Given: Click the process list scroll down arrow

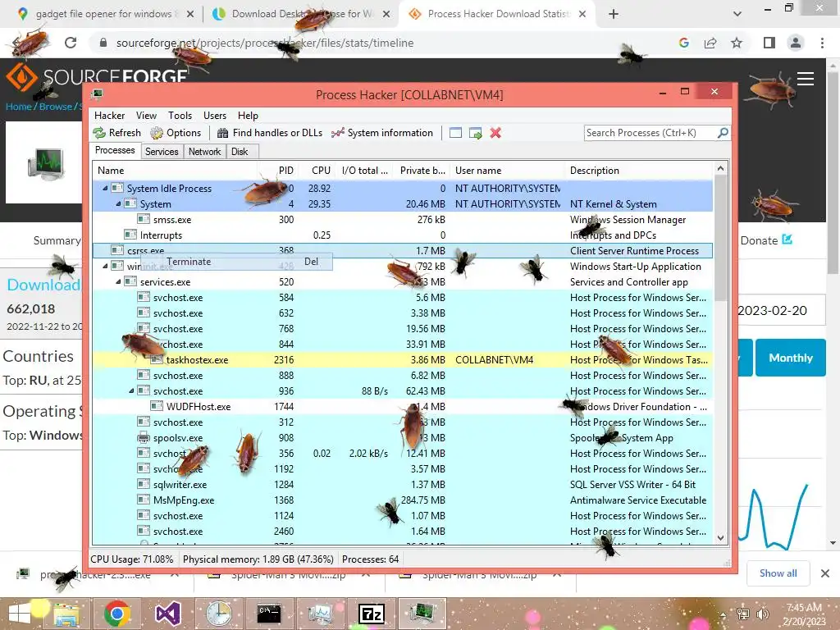Looking at the screenshot, I should [720, 538].
